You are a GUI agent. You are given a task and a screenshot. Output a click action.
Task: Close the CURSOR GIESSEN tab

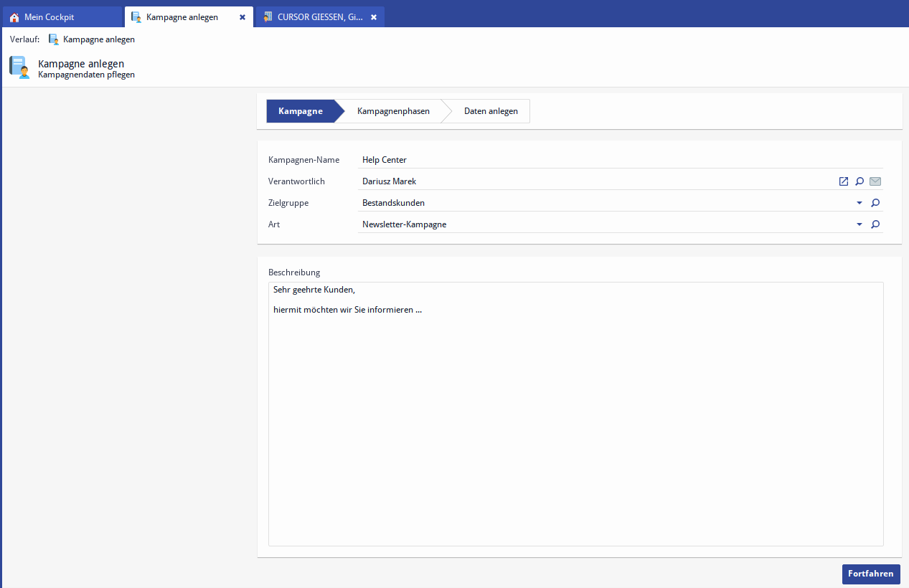click(374, 17)
